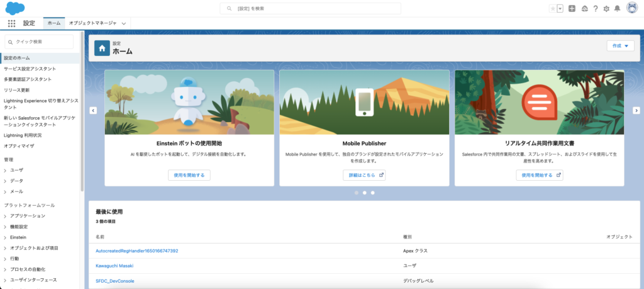Open the user profile avatar
Image resolution: width=644 pixels, height=289 pixels.
(x=632, y=9)
